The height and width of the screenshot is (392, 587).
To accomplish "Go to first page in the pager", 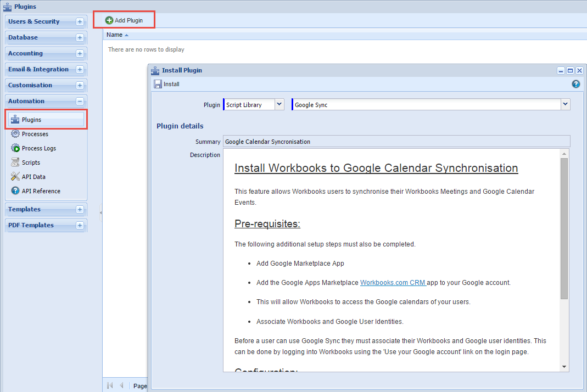I will click(x=110, y=385).
